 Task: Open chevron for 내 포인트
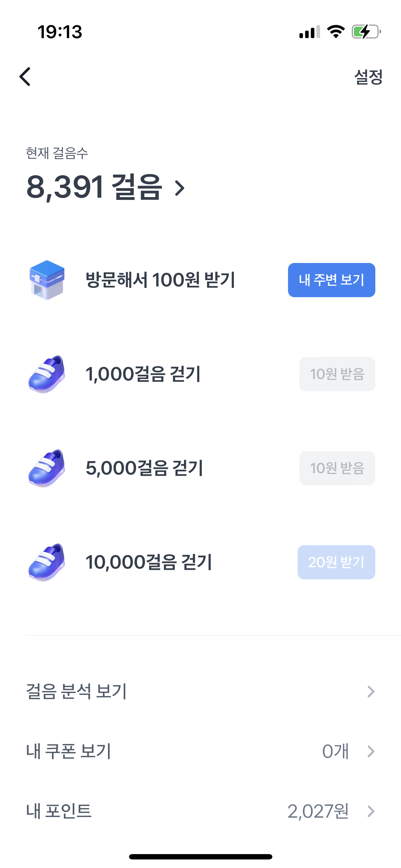click(371, 811)
